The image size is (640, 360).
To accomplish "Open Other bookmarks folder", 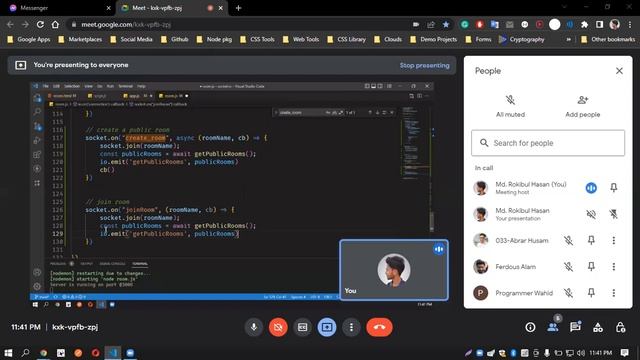I will pyautogui.click(x=608, y=40).
